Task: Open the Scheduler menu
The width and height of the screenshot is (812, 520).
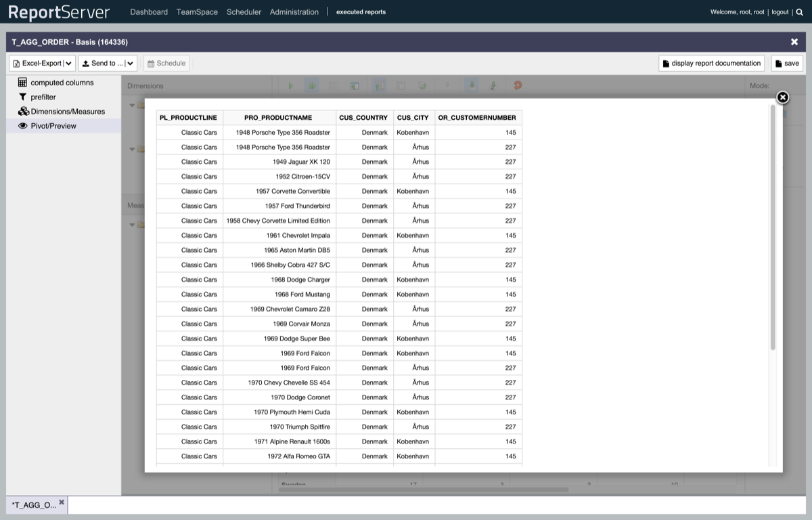Action: [244, 12]
